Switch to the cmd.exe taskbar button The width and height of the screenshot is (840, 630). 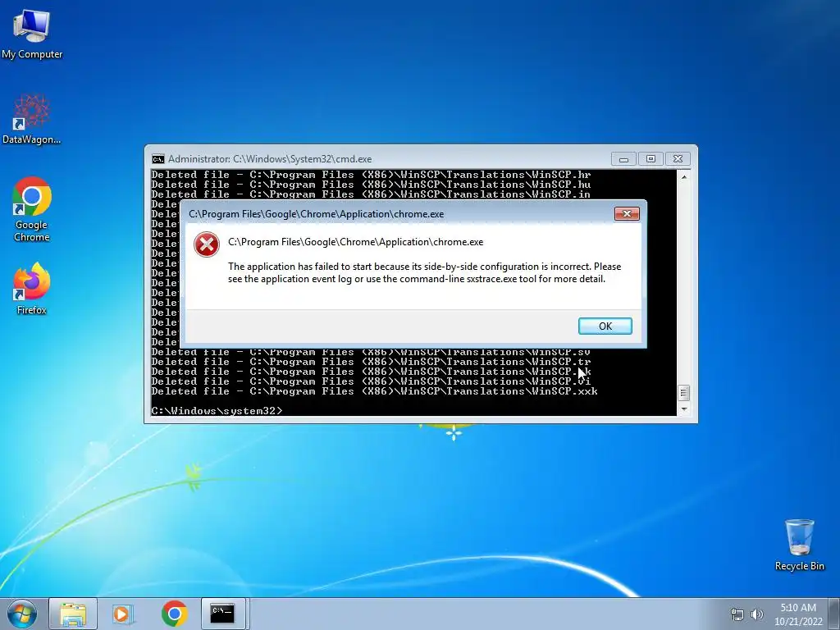click(223, 614)
